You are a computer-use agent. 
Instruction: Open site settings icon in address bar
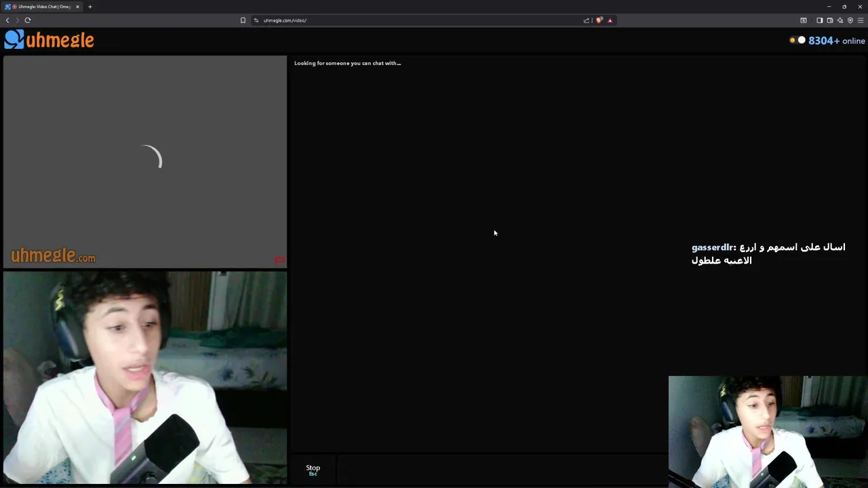(x=256, y=20)
